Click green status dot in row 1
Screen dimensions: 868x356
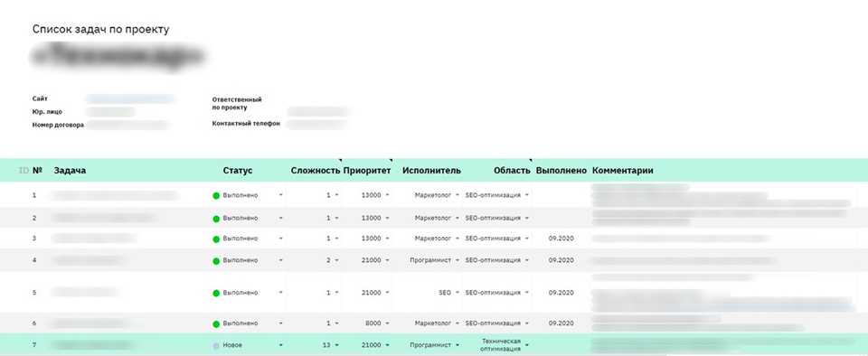tap(216, 196)
